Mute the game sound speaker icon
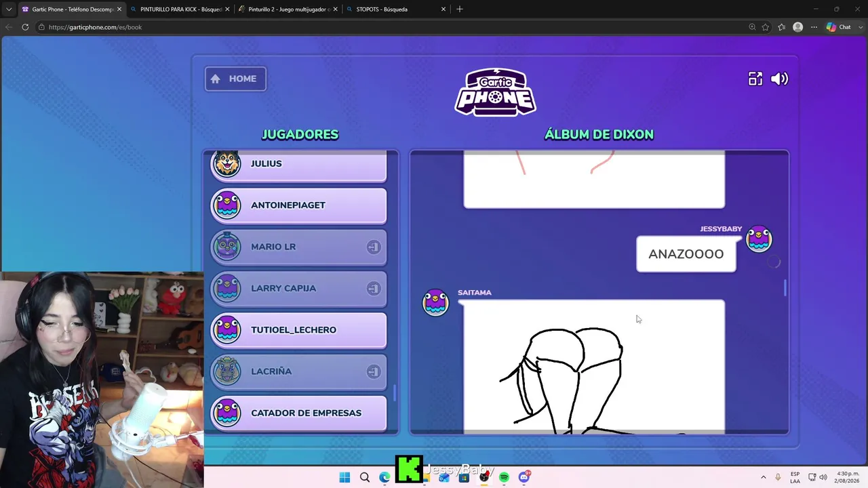The width and height of the screenshot is (868, 488). [x=779, y=79]
